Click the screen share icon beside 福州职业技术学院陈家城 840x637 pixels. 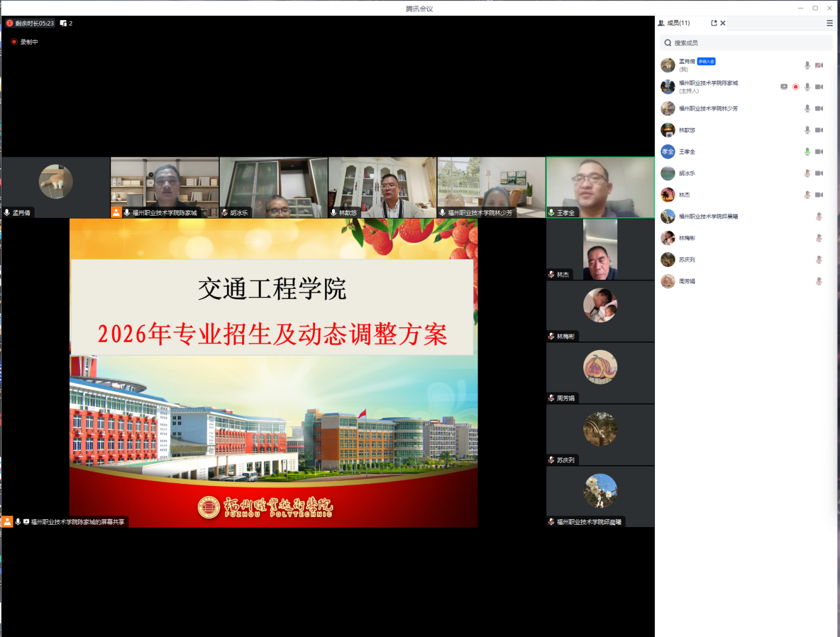(784, 87)
